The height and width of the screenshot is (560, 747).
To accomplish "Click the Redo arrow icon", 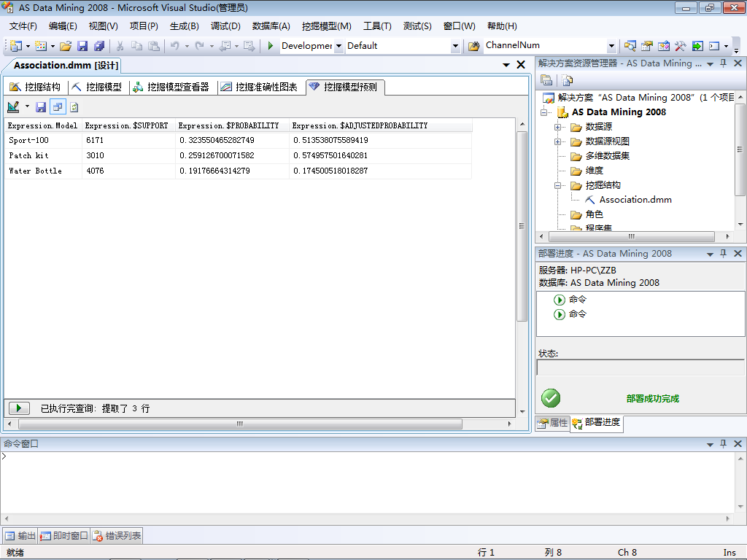I will (200, 46).
